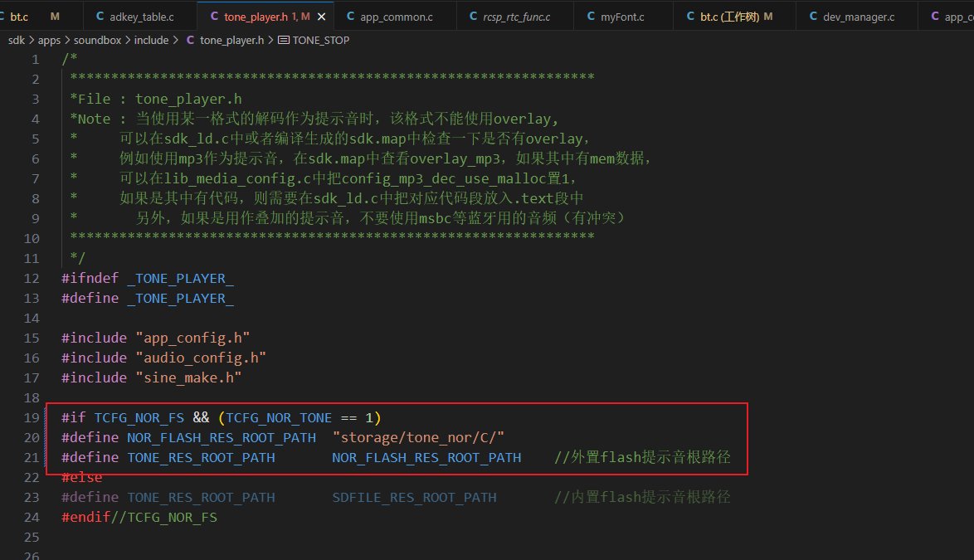Screen dimensions: 974x560
Task: Click the C icon on myFont.c tab
Action: (591, 17)
